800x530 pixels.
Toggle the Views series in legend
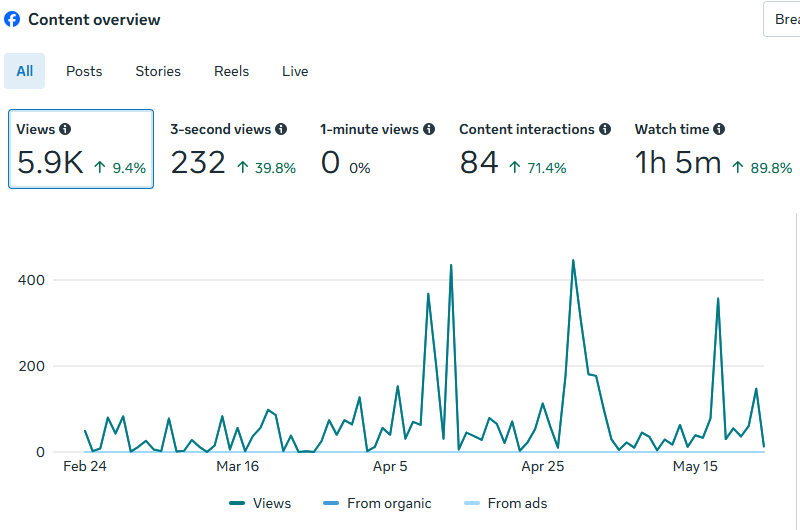(x=260, y=503)
